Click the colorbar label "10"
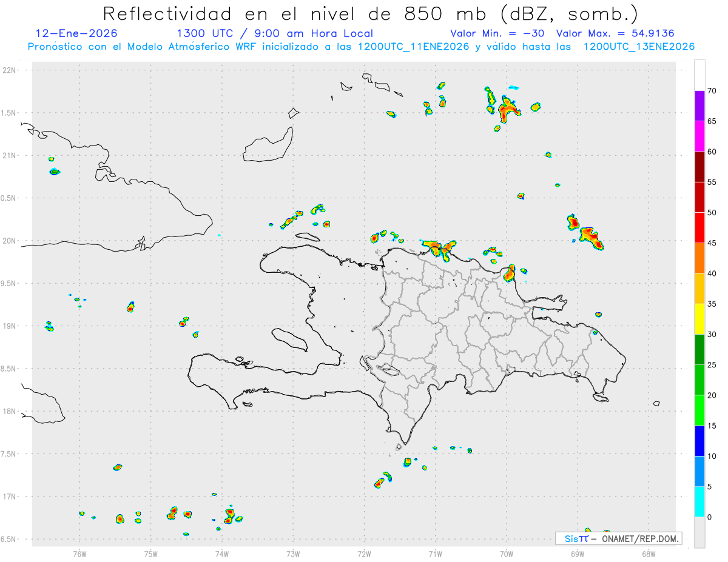 pos(712,457)
